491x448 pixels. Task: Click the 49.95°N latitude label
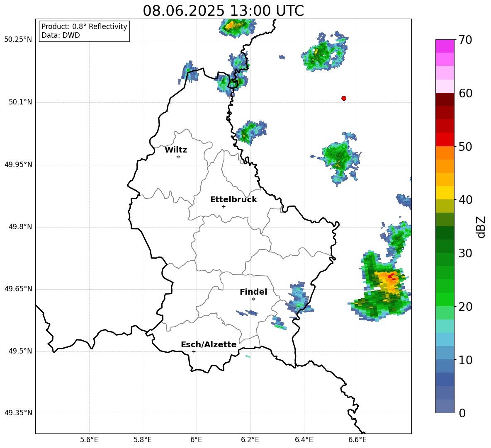click(x=18, y=165)
